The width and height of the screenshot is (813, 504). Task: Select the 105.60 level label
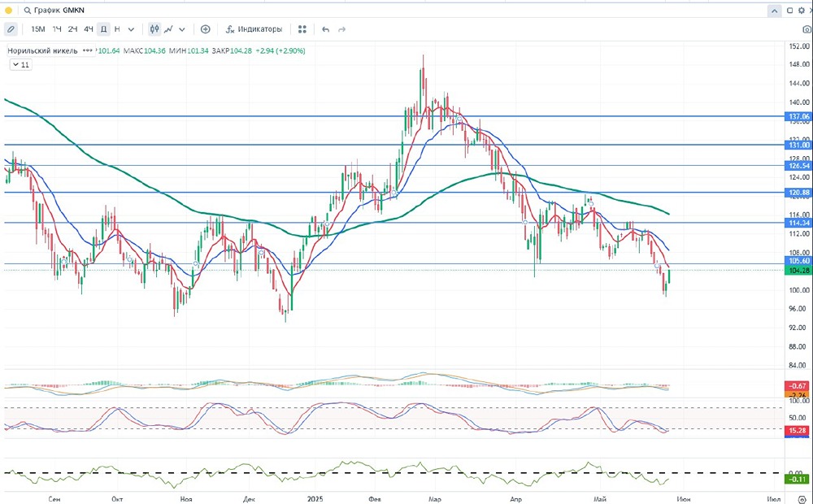[x=799, y=261]
